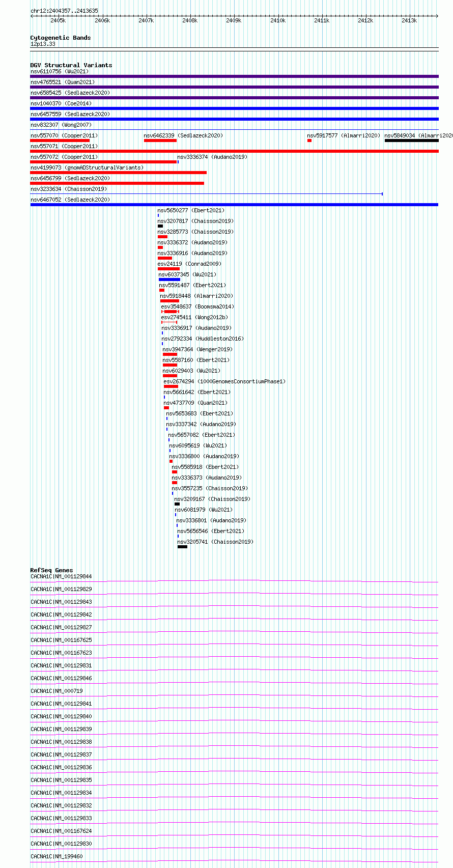Click the 2405k ruler tick label

[x=58, y=20]
